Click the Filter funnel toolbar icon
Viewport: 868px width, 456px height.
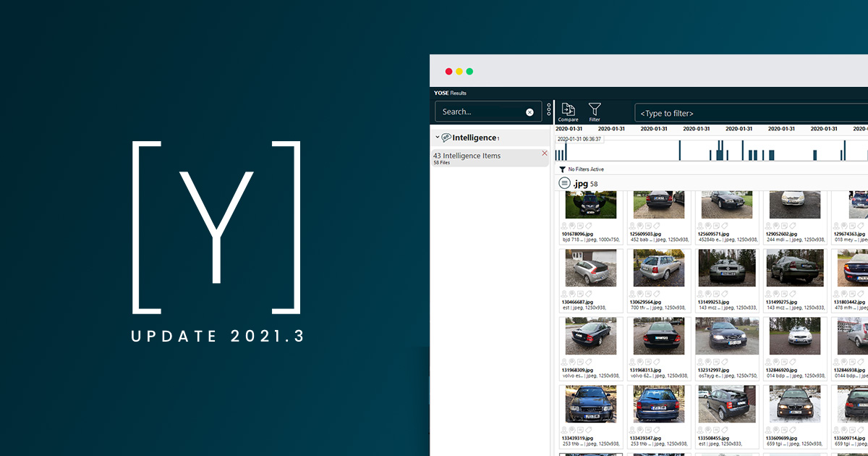point(595,111)
